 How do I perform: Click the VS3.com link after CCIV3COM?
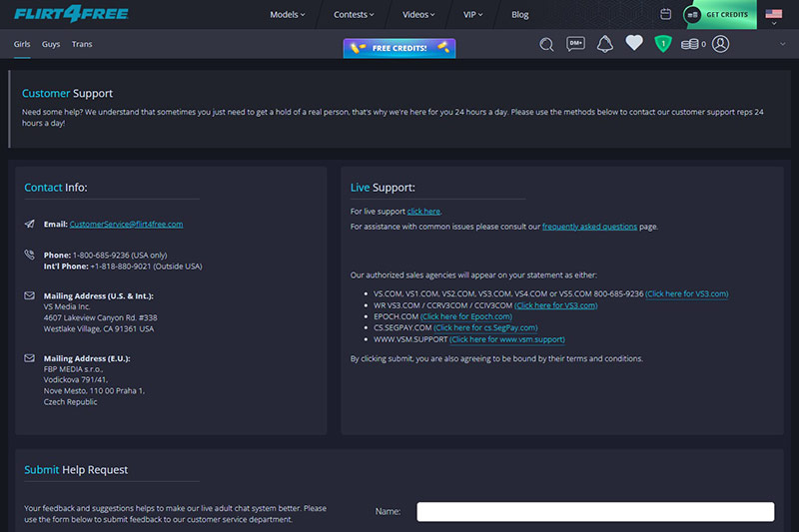556,305
